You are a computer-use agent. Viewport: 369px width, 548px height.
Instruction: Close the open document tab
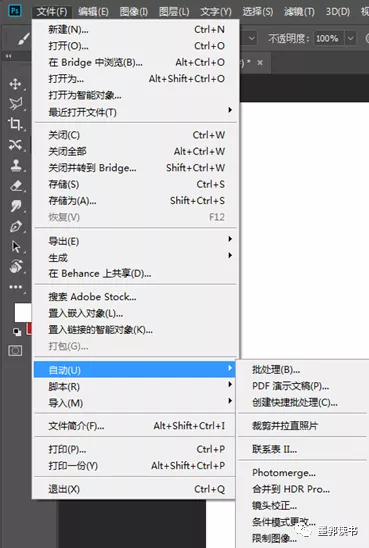[260, 63]
